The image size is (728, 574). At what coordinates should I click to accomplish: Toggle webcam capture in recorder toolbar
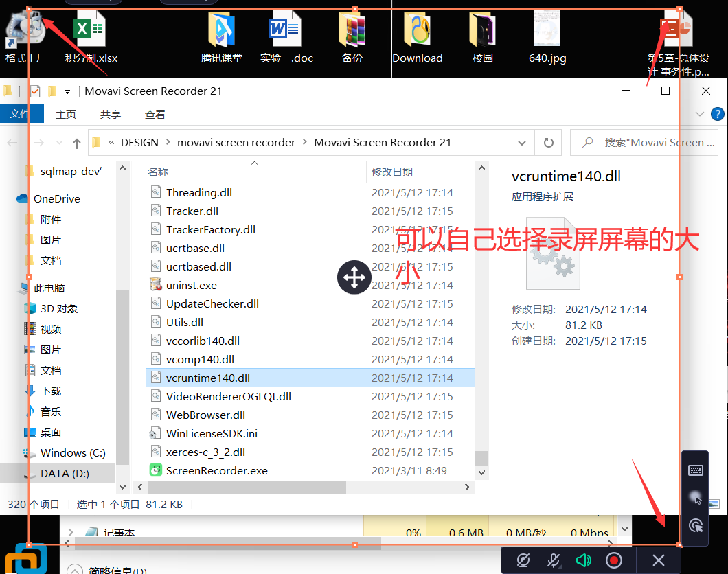point(523,560)
